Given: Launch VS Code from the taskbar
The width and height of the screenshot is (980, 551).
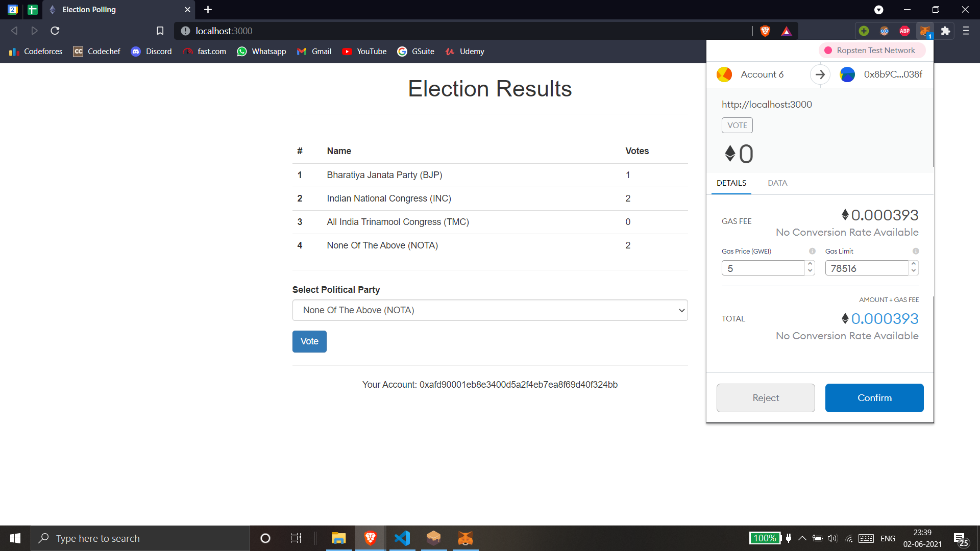Looking at the screenshot, I should click(403, 538).
